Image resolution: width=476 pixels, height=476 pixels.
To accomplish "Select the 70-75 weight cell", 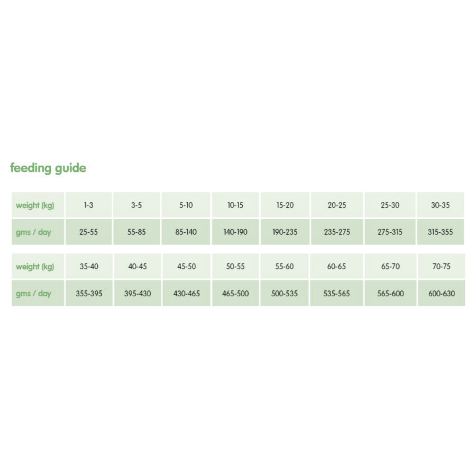I will point(441,267).
